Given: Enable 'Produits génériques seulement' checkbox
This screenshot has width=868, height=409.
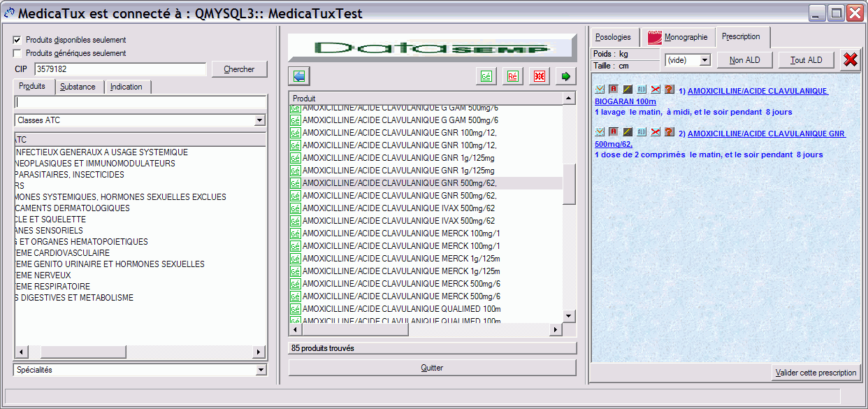Looking at the screenshot, I should (x=17, y=53).
